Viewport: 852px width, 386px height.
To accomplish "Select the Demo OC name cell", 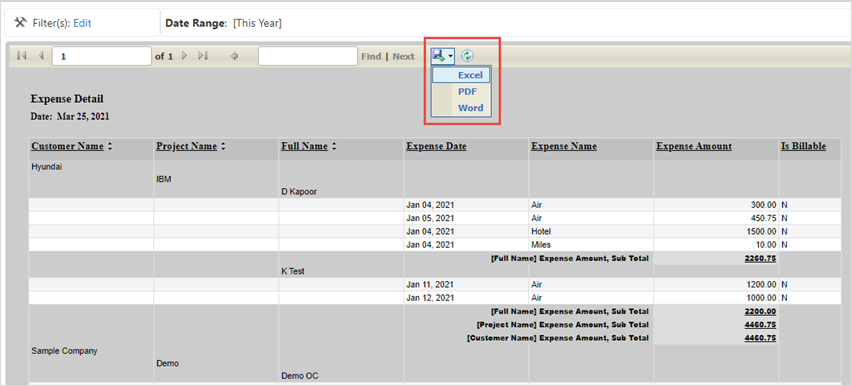I will (x=299, y=376).
